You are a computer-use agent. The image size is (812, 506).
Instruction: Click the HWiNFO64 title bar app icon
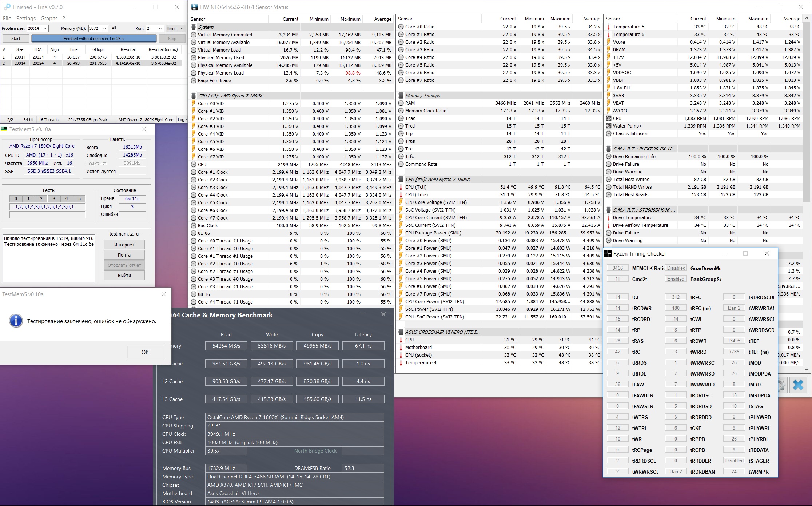195,7
